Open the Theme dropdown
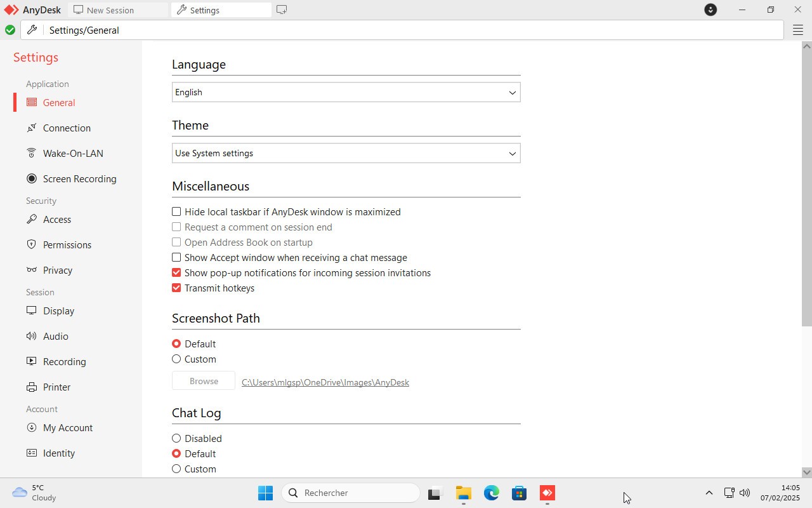 (x=346, y=153)
